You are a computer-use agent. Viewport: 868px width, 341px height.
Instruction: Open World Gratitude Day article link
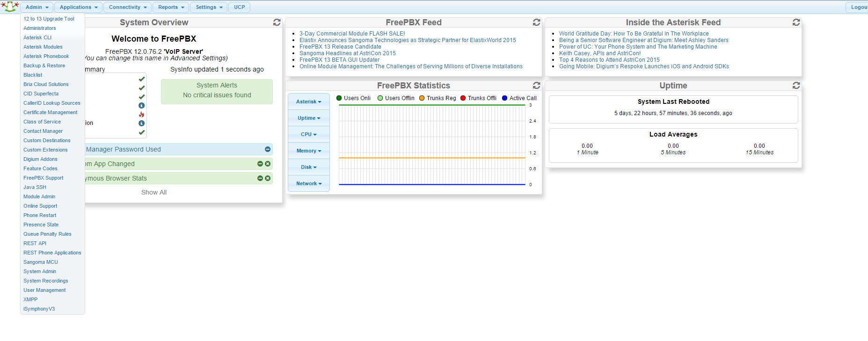634,34
